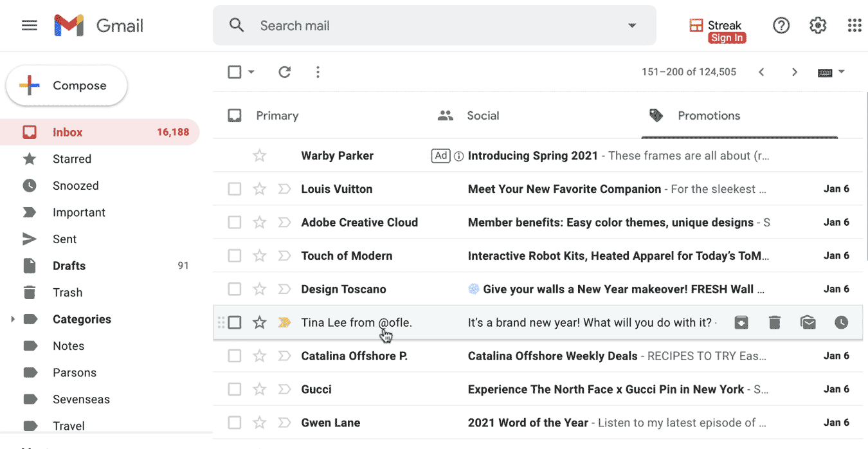Archive the Tina Lee email

741,322
